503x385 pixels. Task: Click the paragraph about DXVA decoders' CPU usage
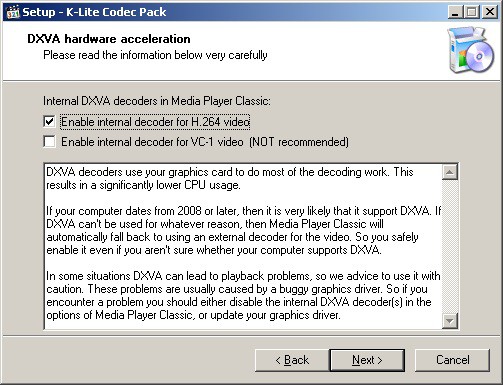229,178
